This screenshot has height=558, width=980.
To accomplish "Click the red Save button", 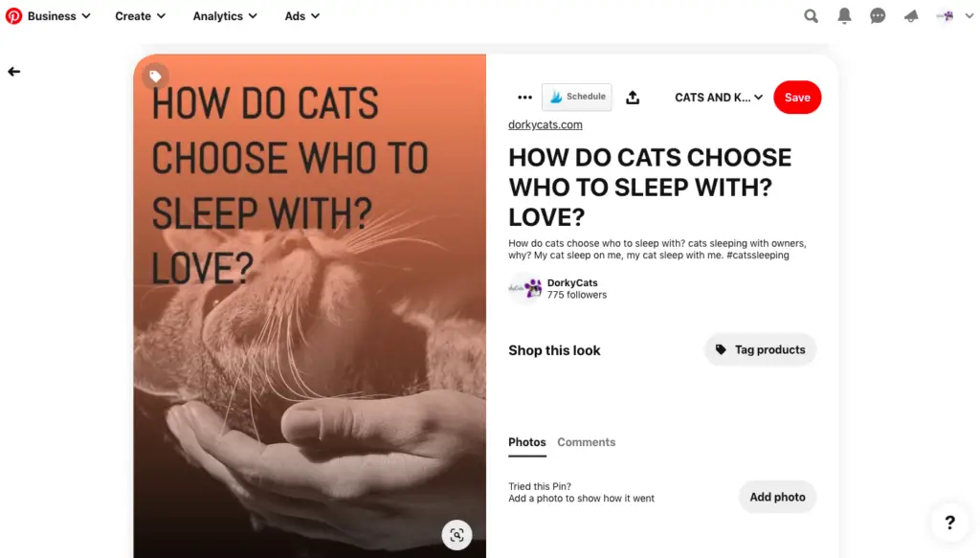I will coord(797,98).
